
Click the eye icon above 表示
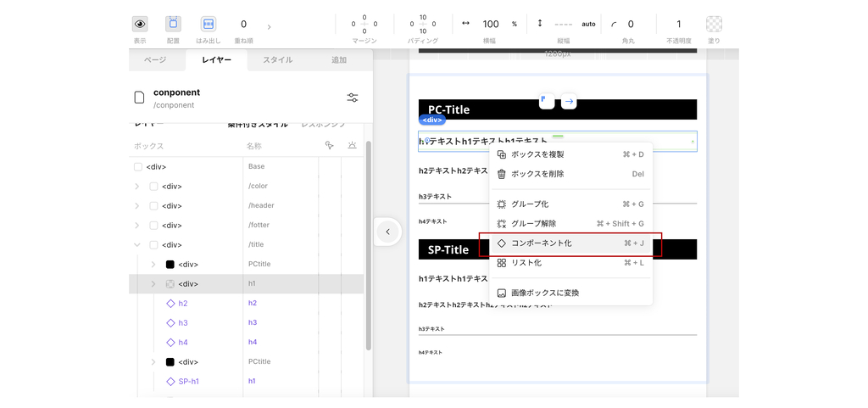140,24
